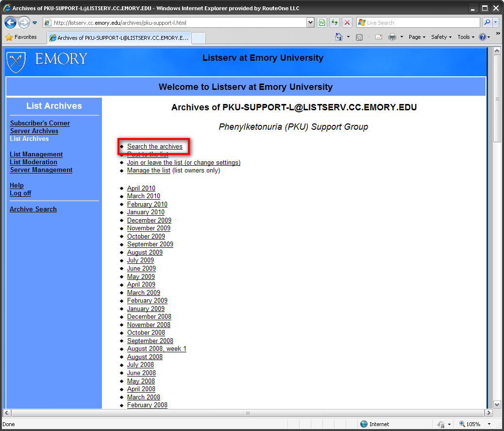Print the page with the printer icon
The width and height of the screenshot is (504, 431).
pyautogui.click(x=392, y=37)
